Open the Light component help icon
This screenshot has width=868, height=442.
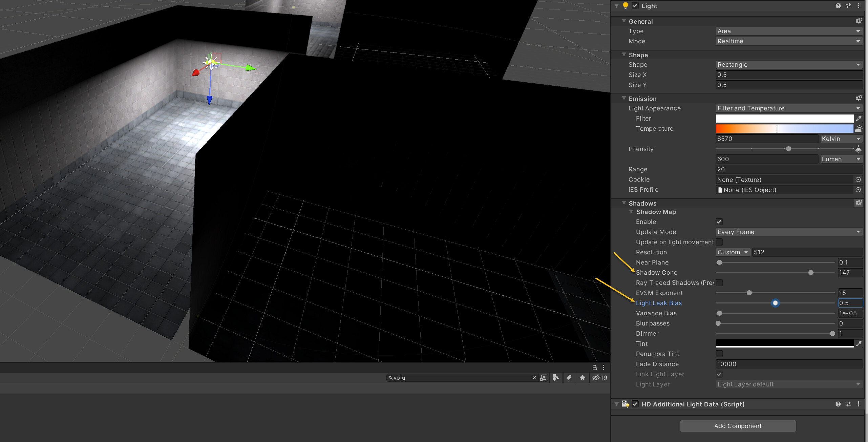838,6
